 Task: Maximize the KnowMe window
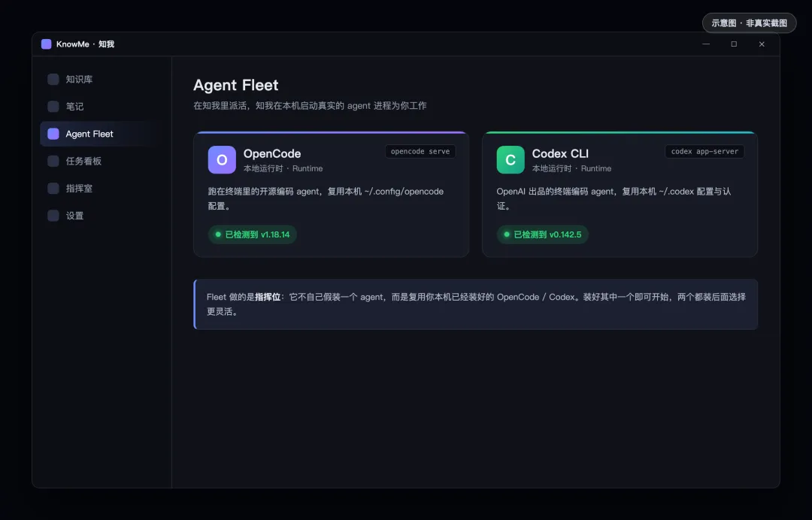(734, 44)
